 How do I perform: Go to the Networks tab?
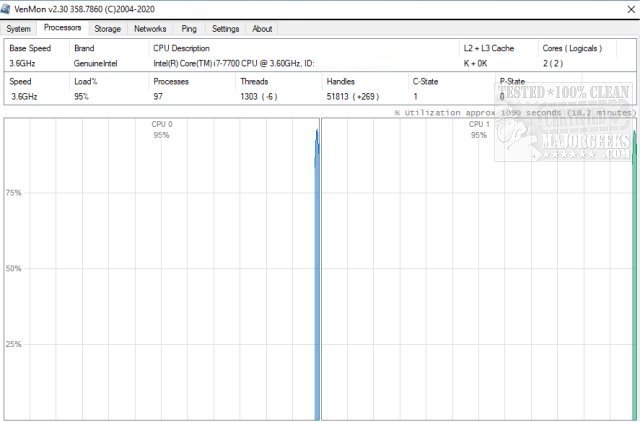[150, 29]
